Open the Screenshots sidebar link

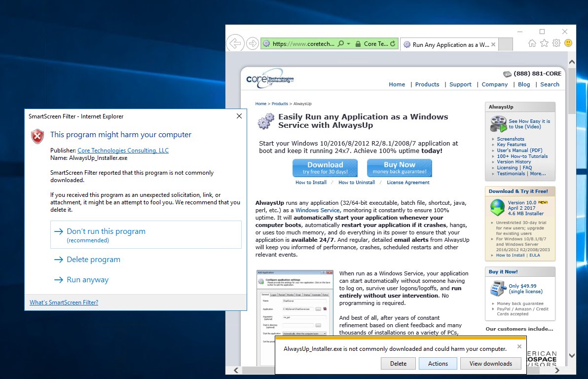coord(511,139)
